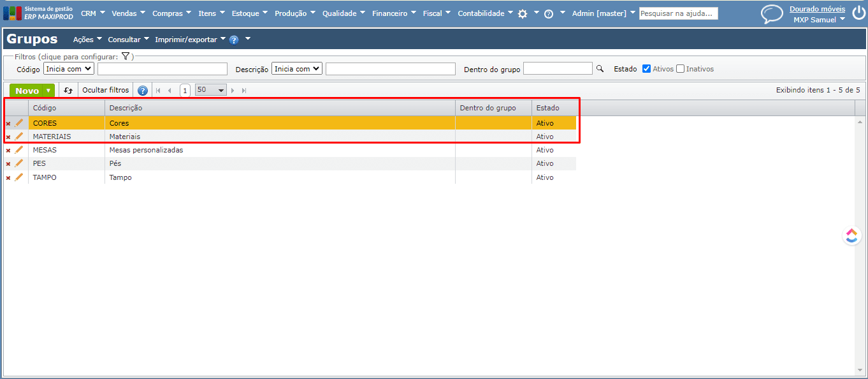Open the Contabilidade menu
868x379 pixels.
[x=485, y=13]
